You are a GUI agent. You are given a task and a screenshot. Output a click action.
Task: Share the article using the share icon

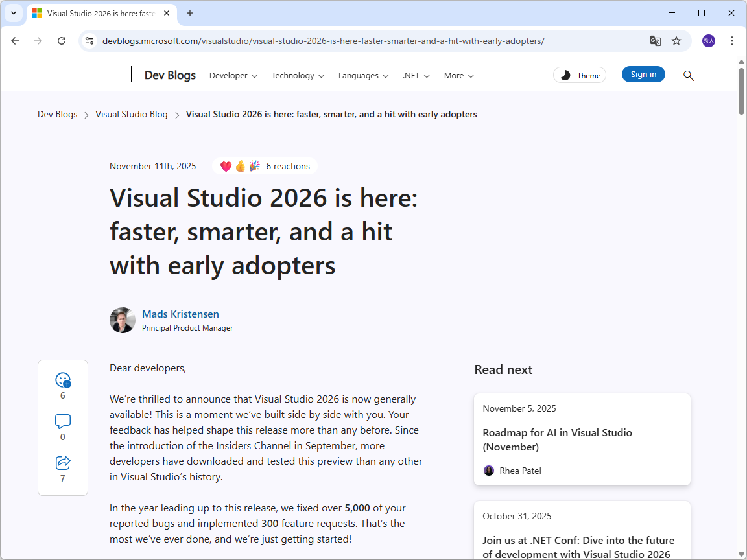[62, 462]
